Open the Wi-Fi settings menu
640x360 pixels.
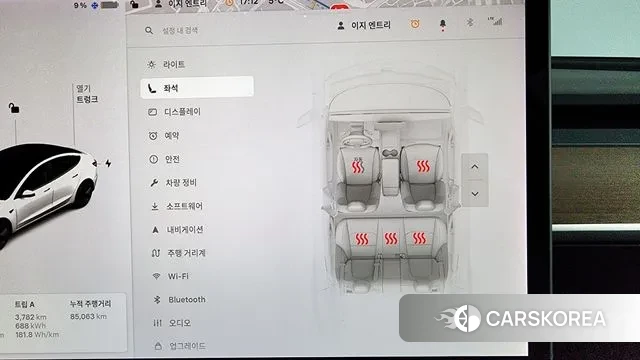point(170,276)
